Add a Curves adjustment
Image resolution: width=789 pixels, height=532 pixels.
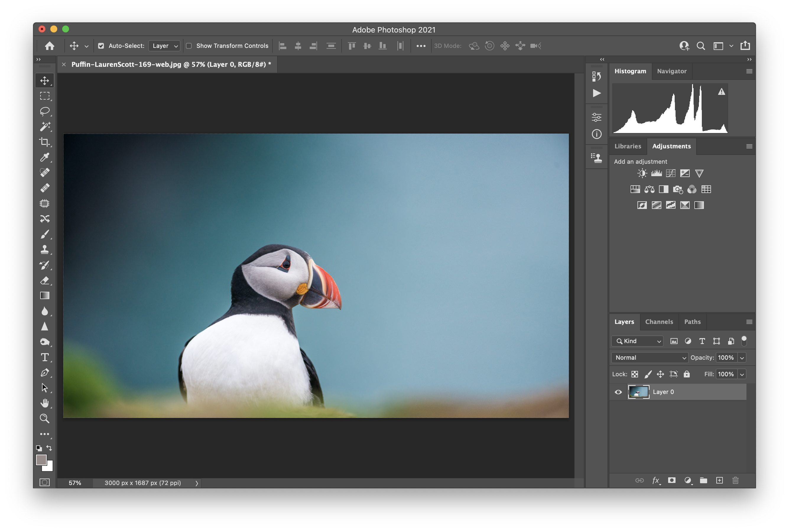click(x=670, y=173)
